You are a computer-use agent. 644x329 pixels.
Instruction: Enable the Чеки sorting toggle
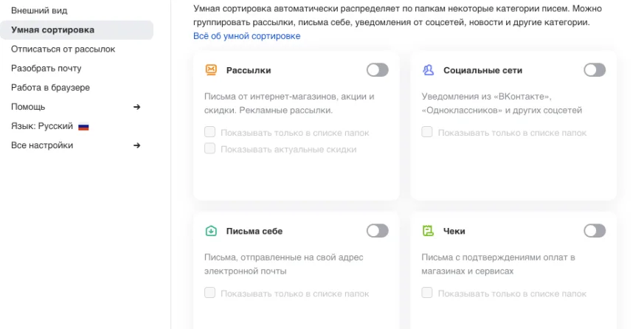tap(594, 231)
